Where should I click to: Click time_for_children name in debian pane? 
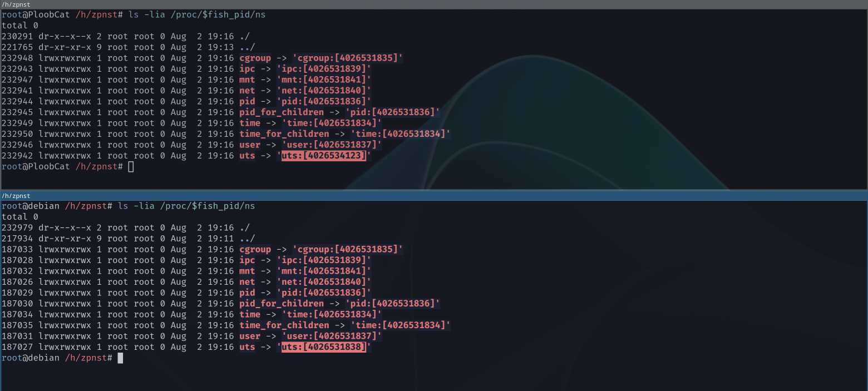pos(284,325)
